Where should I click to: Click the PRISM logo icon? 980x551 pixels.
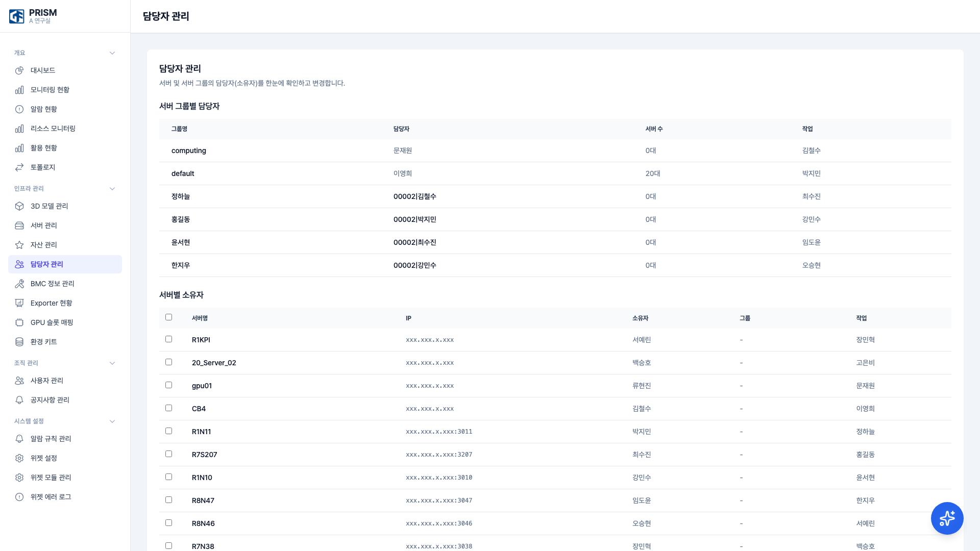pos(17,16)
